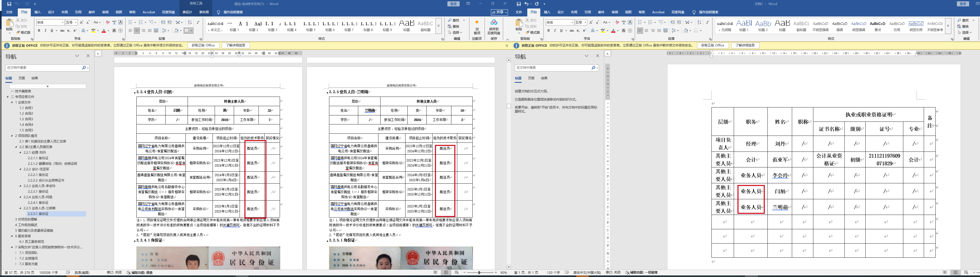The image size is (980, 277).
Task: Click the Save icon in the right Word window
Action: 519,4
